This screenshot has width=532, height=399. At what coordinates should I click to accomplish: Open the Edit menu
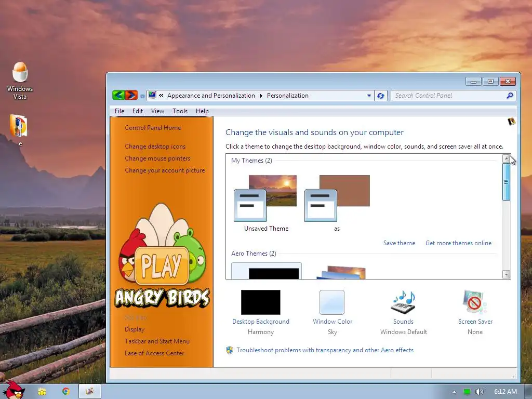pyautogui.click(x=137, y=111)
